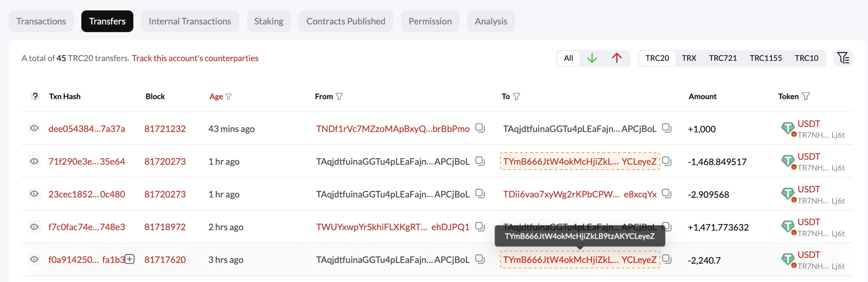Copy From address in f0a914250 row

click(480, 259)
